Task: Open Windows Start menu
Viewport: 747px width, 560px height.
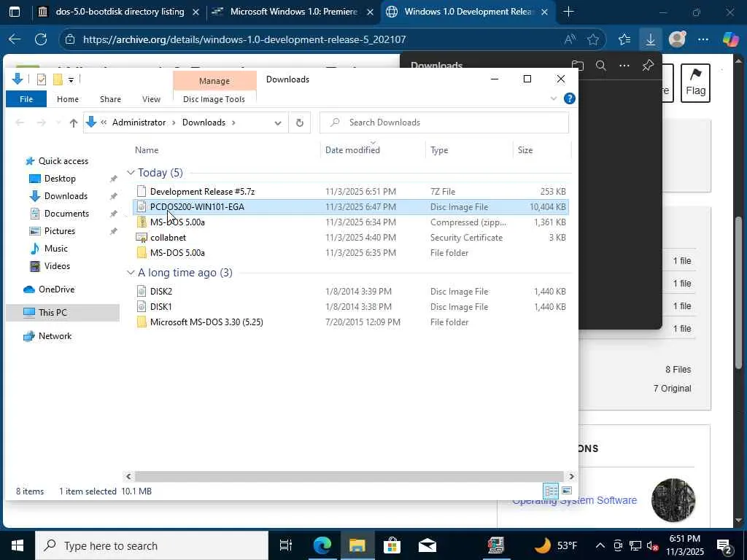Action: (18, 545)
